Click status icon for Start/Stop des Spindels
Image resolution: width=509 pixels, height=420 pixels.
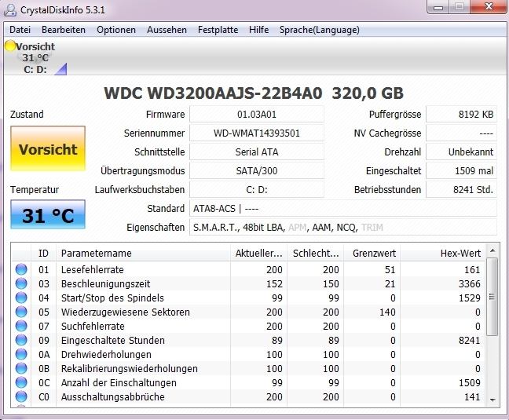pos(21,298)
